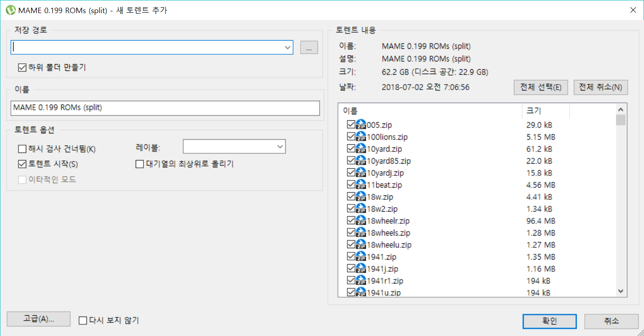
Task: Click the zip icon of 10yard.zip
Action: pos(361,149)
